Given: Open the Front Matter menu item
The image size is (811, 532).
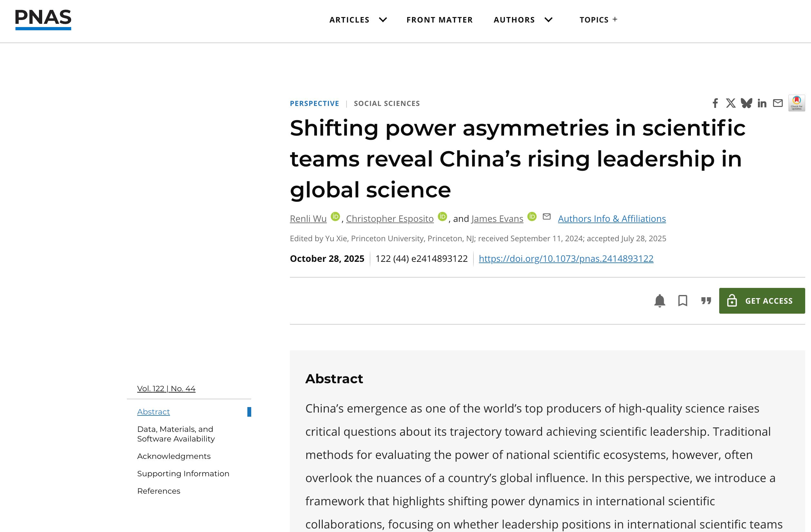Looking at the screenshot, I should (440, 19).
